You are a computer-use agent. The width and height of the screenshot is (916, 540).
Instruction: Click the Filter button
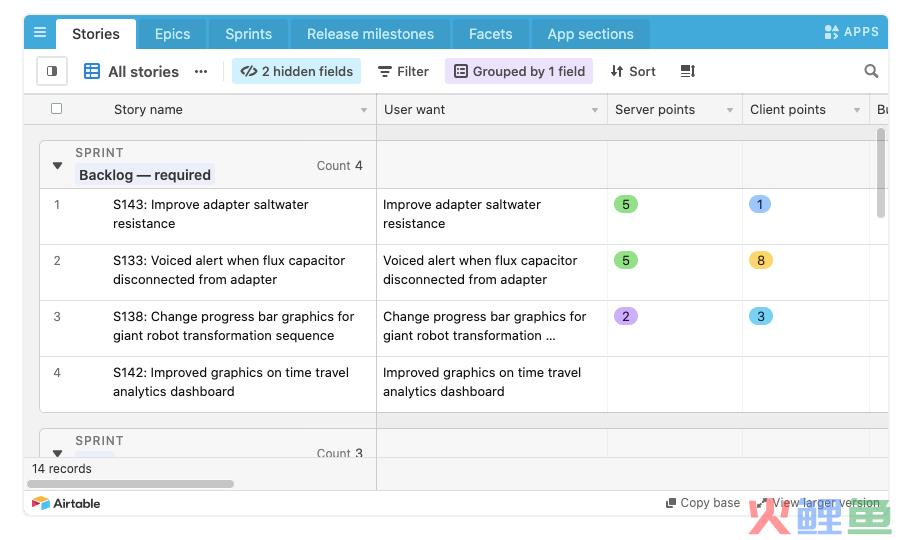(x=403, y=71)
